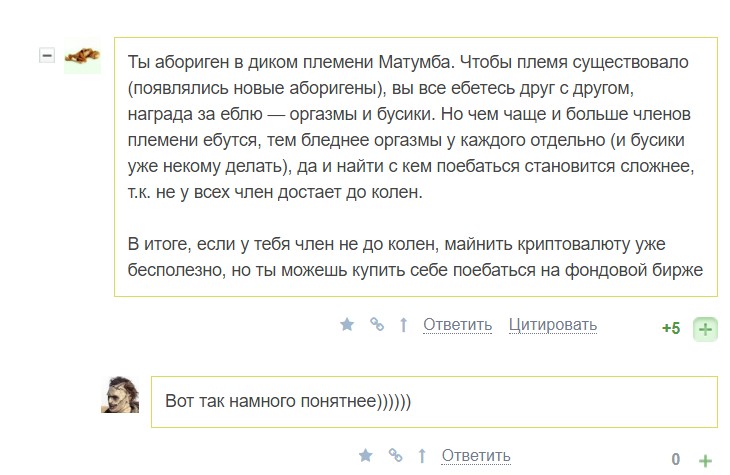Jump to parent via first comment's up arrow
Viewport: 730px width, 475px height.
point(403,325)
